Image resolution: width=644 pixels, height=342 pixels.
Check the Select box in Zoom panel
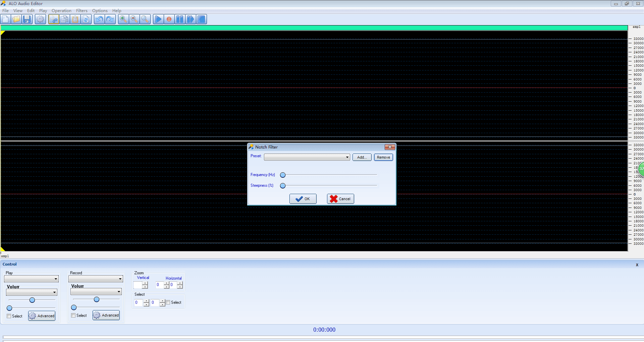tap(168, 302)
